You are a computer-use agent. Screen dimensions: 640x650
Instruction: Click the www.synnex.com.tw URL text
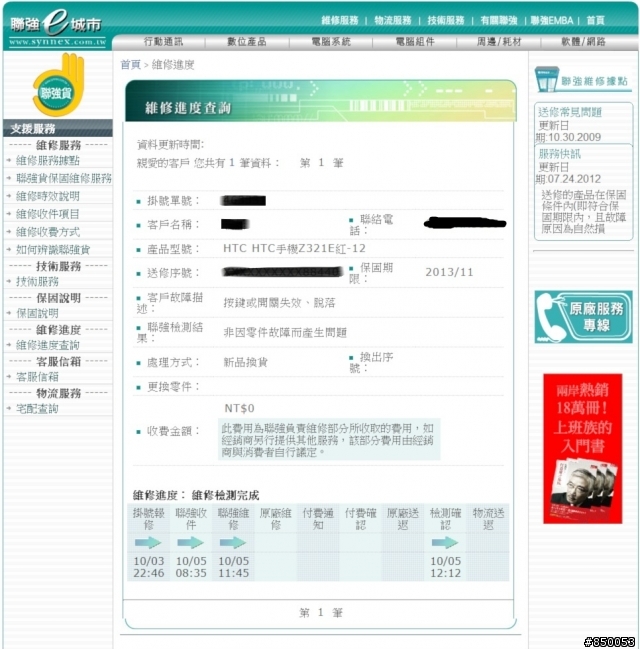pyautogui.click(x=57, y=41)
